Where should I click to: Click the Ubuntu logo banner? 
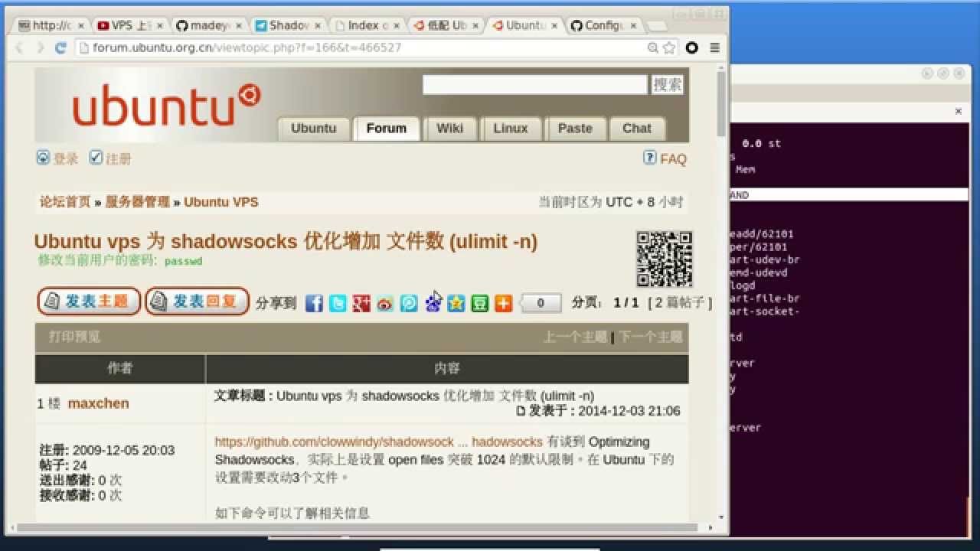(167, 106)
